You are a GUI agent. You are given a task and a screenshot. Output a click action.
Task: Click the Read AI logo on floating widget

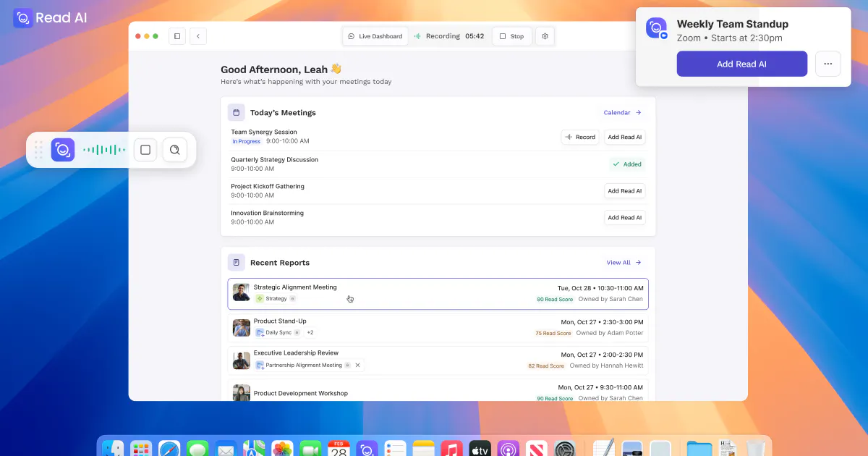63,150
